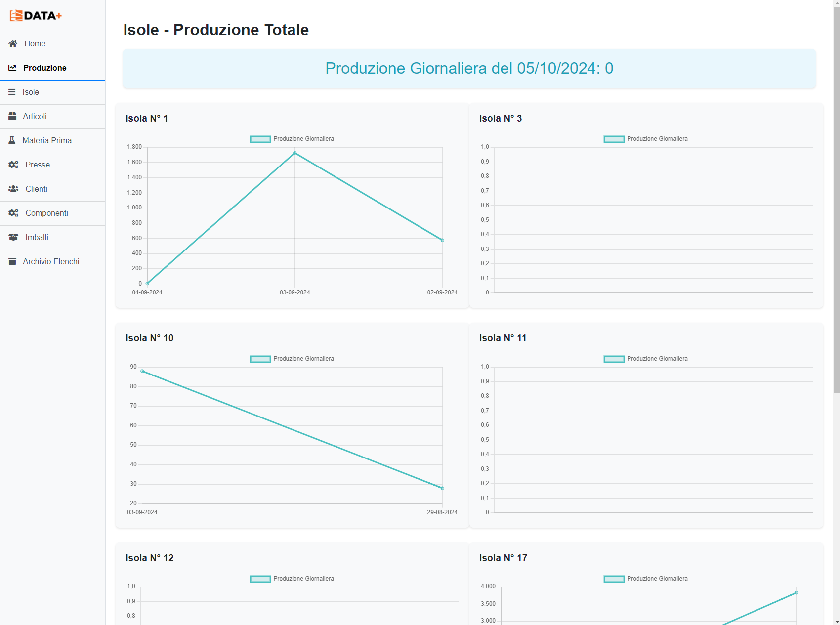840x625 pixels.
Task: Click the Isola N° 11 card title
Action: pos(503,338)
